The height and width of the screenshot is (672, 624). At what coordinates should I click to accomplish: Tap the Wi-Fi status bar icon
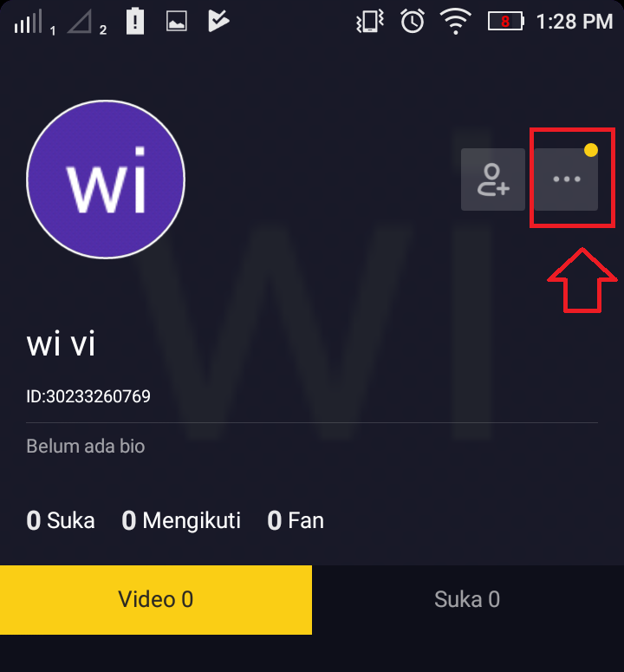tap(456, 22)
